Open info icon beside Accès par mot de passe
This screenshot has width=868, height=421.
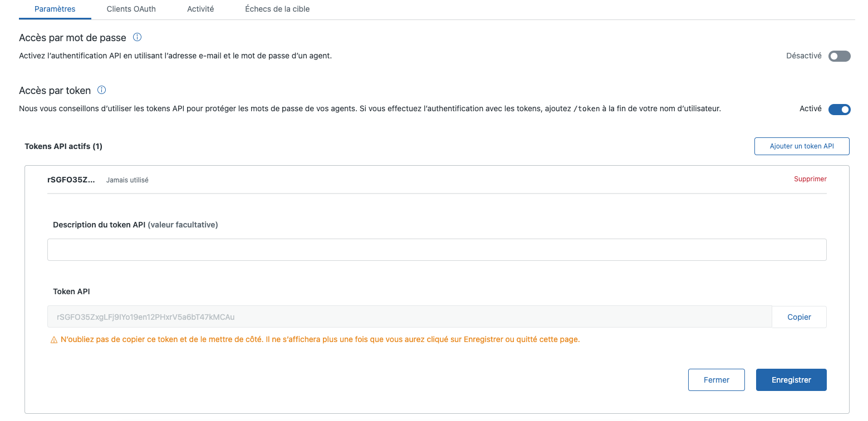pyautogui.click(x=138, y=37)
